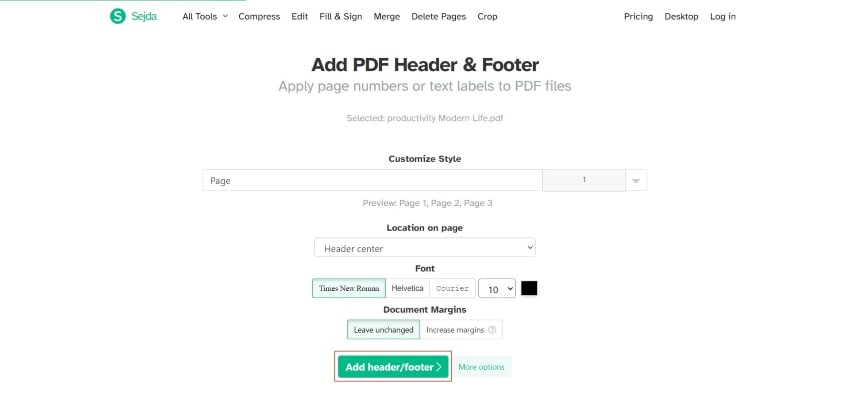Select Helvetica font option
850x410 pixels.
tap(407, 288)
